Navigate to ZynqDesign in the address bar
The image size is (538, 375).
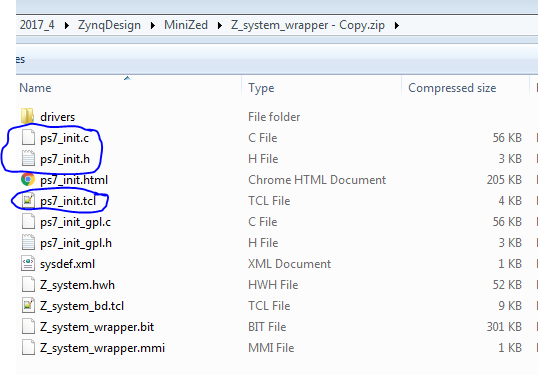click(109, 25)
